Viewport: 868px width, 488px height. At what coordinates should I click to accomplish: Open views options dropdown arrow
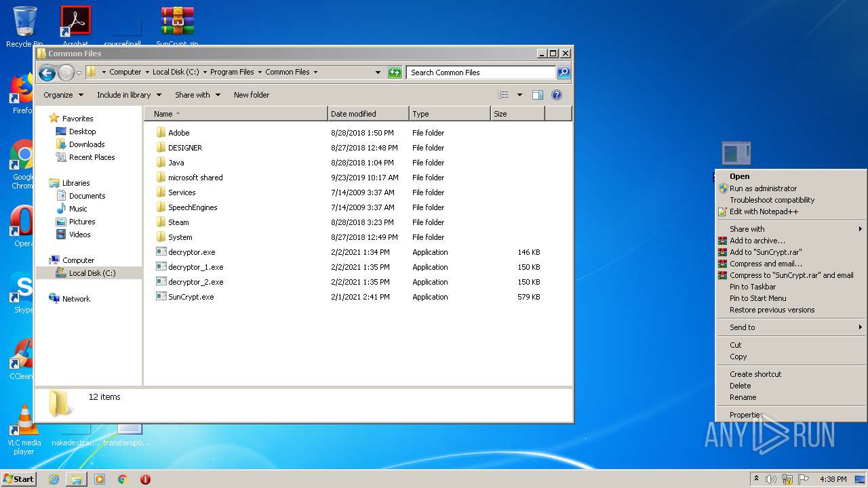click(x=520, y=95)
